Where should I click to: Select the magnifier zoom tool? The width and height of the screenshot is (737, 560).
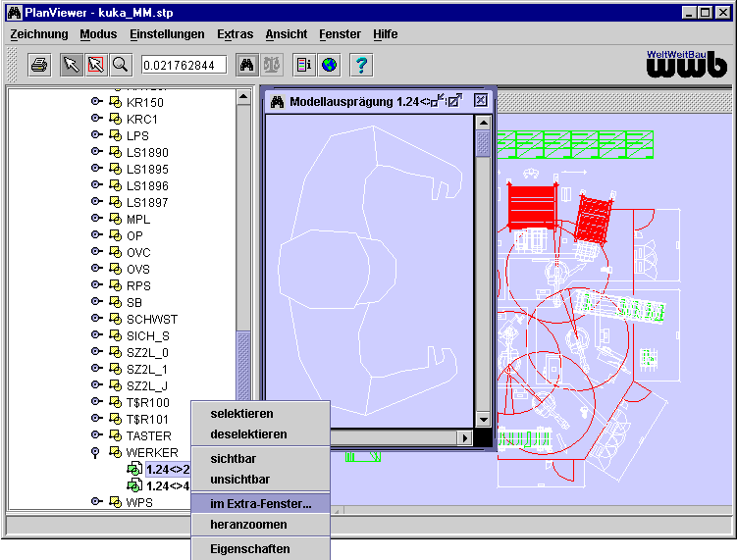pyautogui.click(x=121, y=65)
